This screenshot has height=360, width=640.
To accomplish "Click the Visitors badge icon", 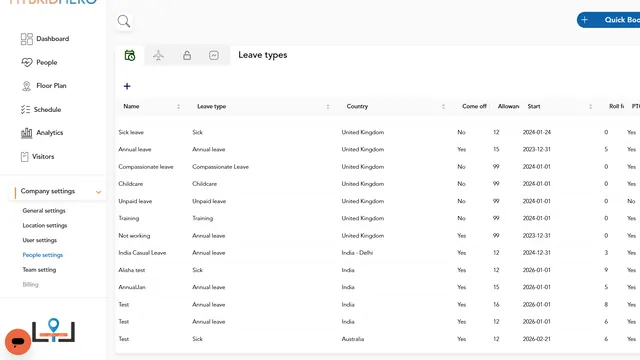I will pyautogui.click(x=24, y=156).
